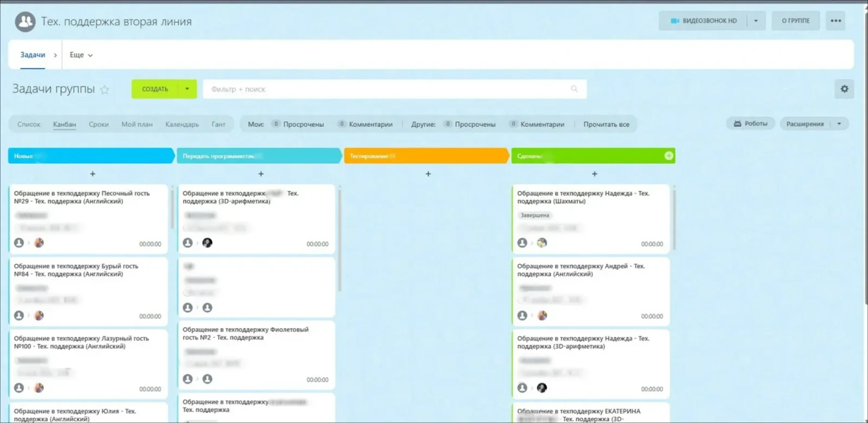This screenshot has height=423, width=868.
Task: Open the Задачи tab
Action: (33, 55)
